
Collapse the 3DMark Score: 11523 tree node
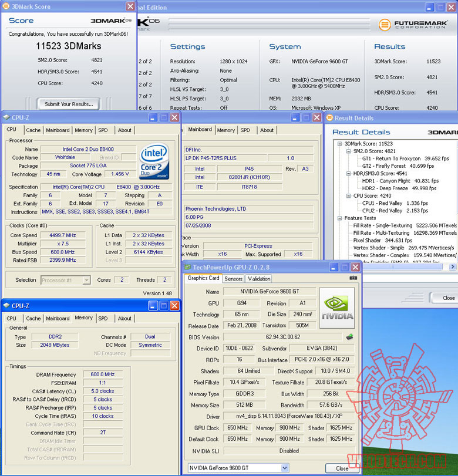(x=340, y=144)
